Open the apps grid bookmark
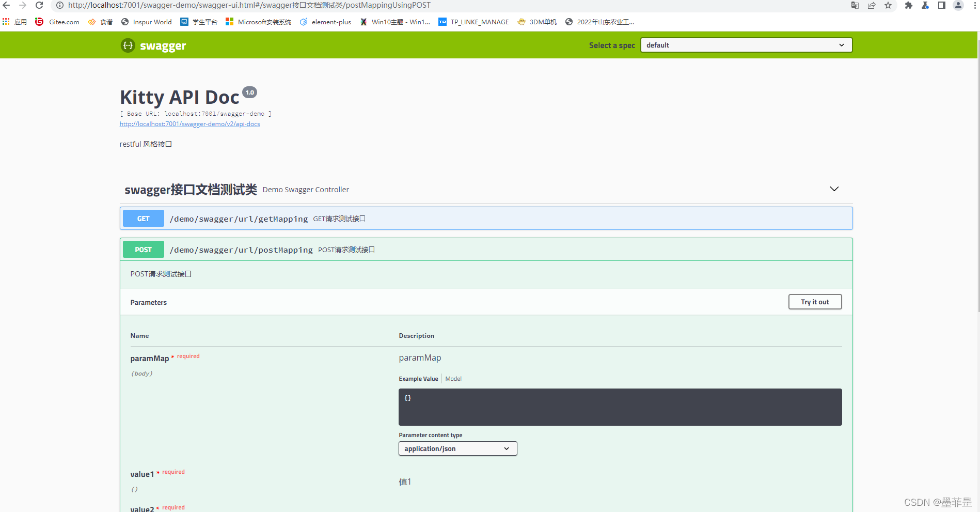This screenshot has height=512, width=980. tap(14, 22)
